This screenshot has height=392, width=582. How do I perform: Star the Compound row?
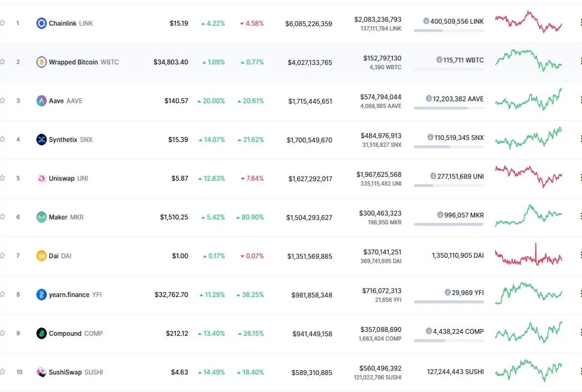(x=2, y=333)
